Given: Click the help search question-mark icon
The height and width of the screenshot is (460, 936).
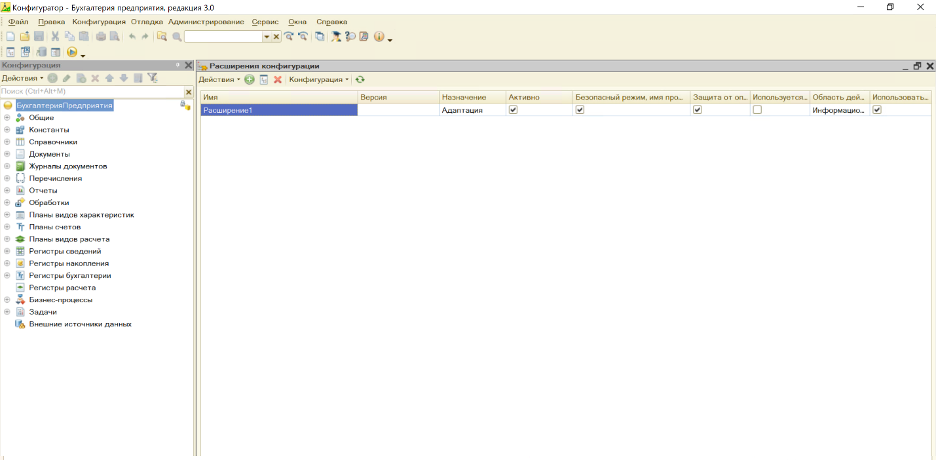Looking at the screenshot, I should [x=350, y=37].
